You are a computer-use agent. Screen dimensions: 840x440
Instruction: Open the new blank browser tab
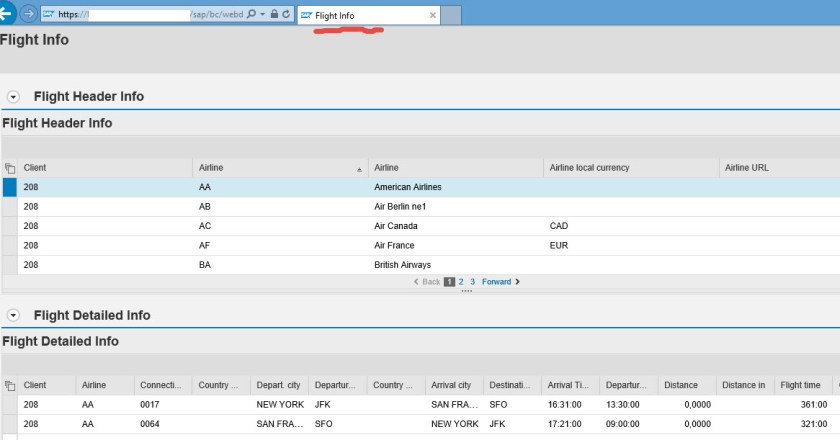(x=451, y=15)
